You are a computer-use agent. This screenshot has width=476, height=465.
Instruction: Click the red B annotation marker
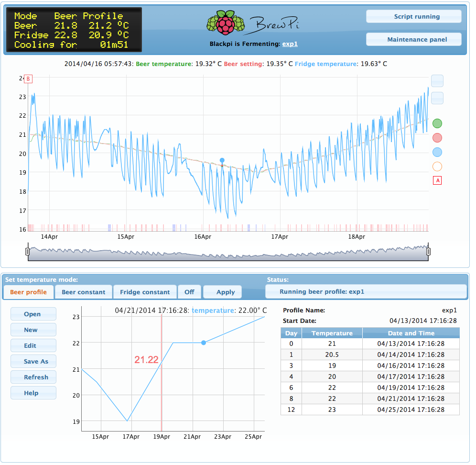point(28,78)
